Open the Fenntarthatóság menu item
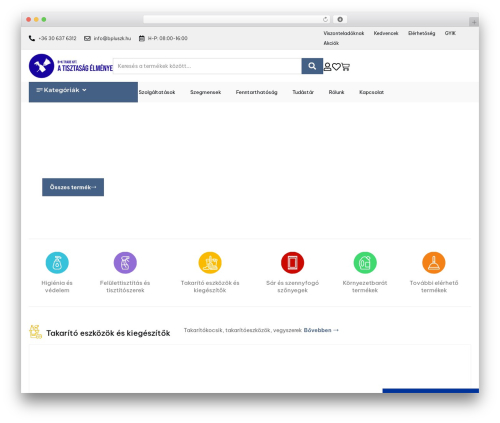Viewport: 500px width, 423px height. 256,92
